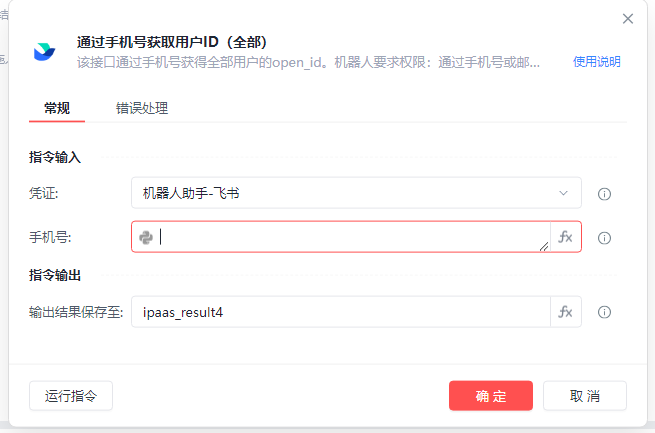Open the fx expression editor for 手机号
This screenshot has width=655, height=433.
click(x=565, y=237)
